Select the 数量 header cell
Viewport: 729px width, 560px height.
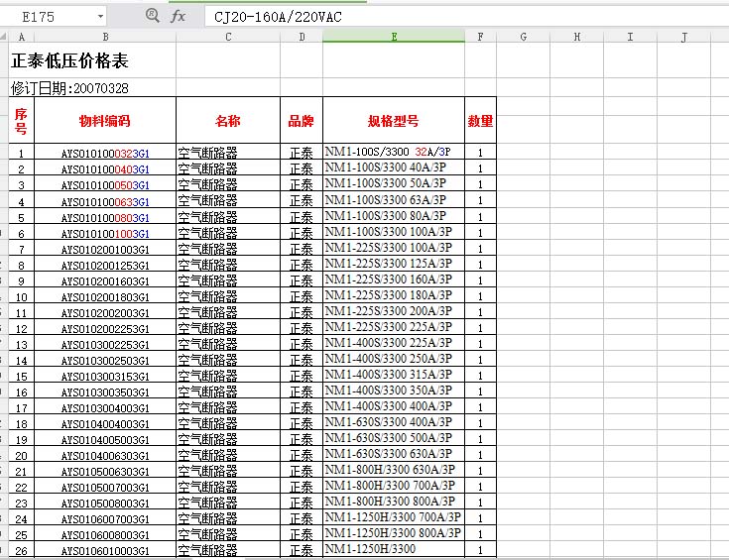(x=480, y=121)
